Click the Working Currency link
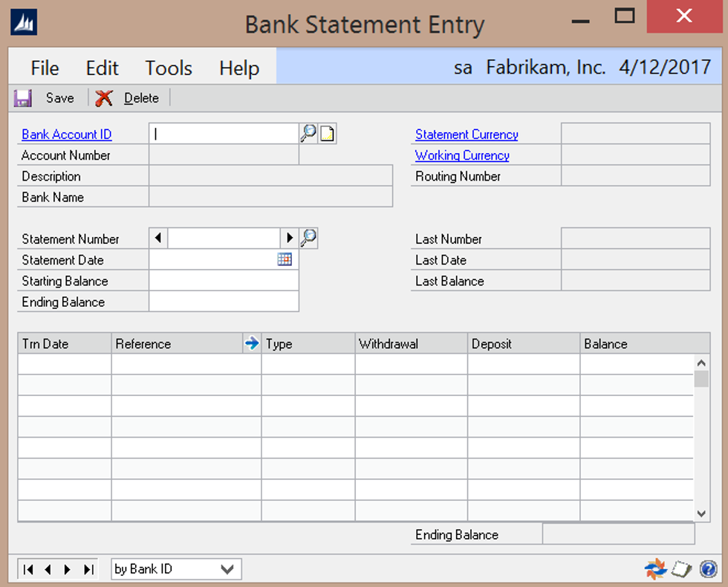This screenshot has width=728, height=587. click(x=462, y=155)
